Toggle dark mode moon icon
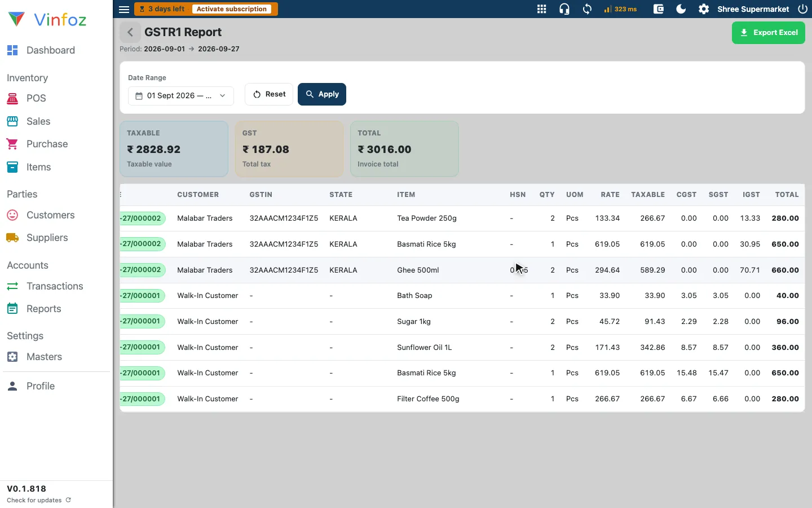Viewport: 812px width, 508px height. pos(681,9)
